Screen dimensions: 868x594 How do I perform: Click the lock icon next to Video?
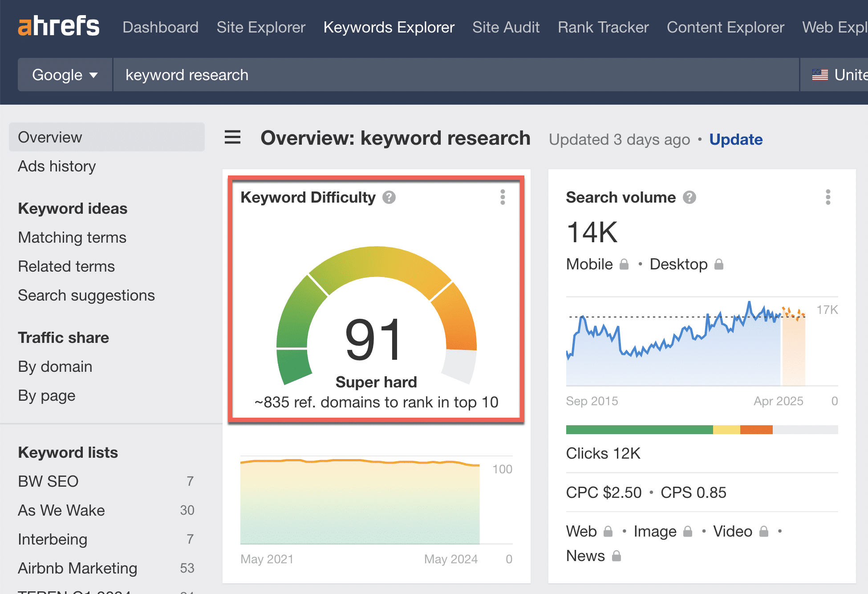[764, 531]
